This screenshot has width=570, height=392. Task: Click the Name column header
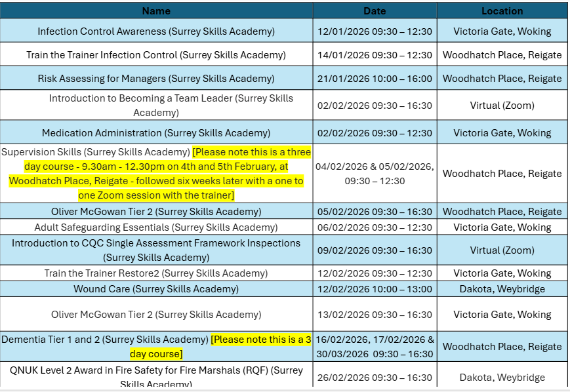click(x=156, y=10)
